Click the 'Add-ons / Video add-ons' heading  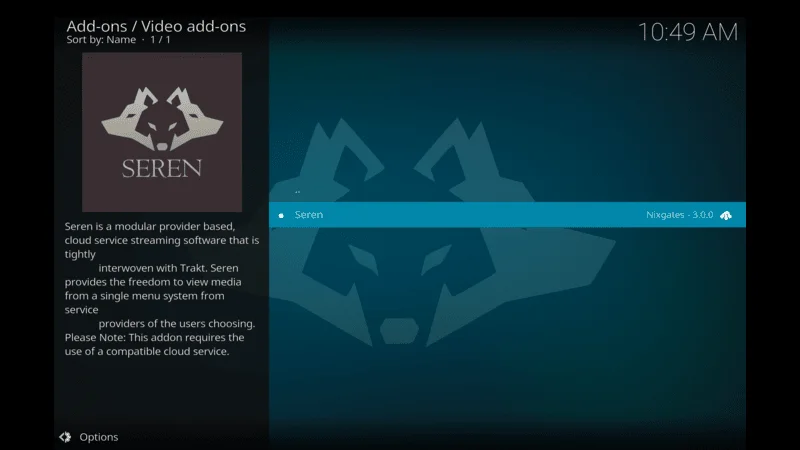pyautogui.click(x=156, y=26)
